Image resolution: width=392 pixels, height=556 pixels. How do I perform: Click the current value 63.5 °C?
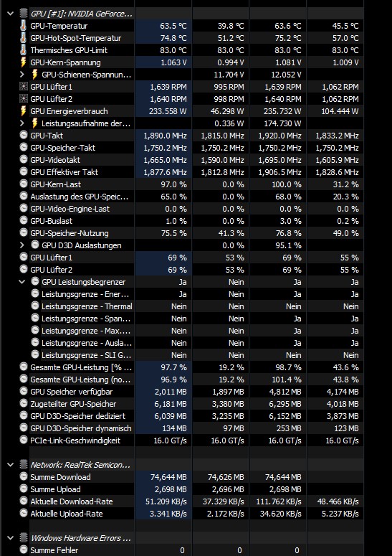(173, 26)
